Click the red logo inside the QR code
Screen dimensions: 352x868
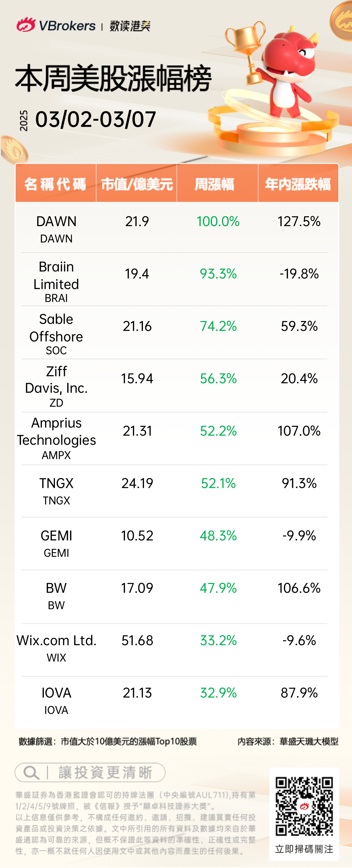coord(304,806)
